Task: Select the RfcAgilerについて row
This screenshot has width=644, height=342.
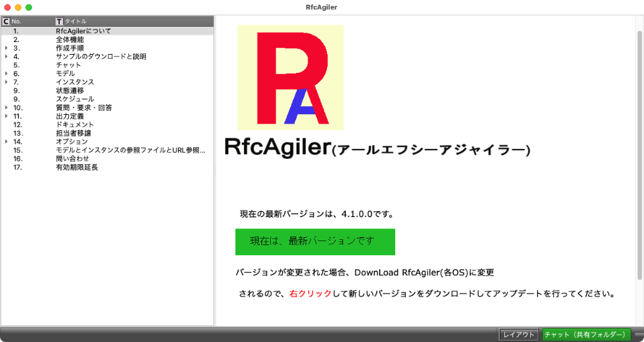Action: point(107,31)
